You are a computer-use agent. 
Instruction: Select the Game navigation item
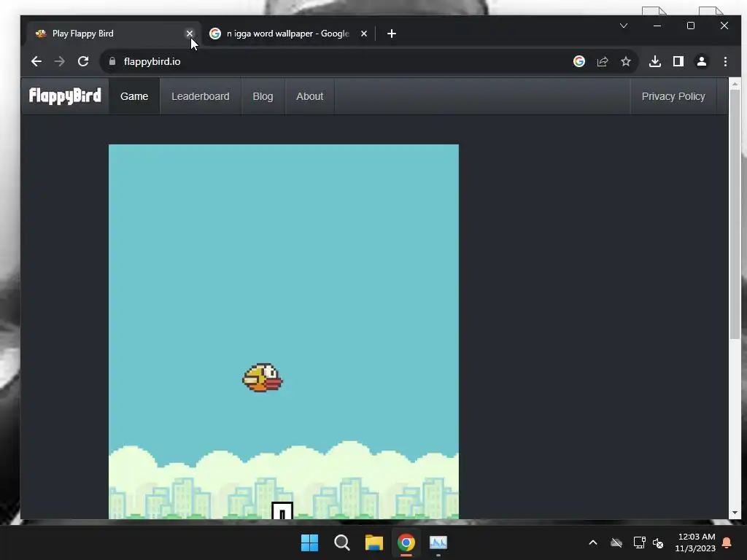click(134, 96)
